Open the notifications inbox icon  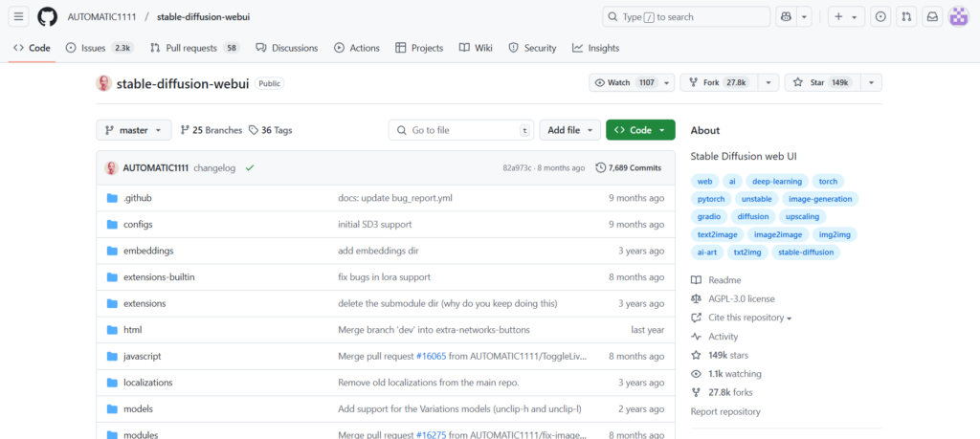click(932, 17)
